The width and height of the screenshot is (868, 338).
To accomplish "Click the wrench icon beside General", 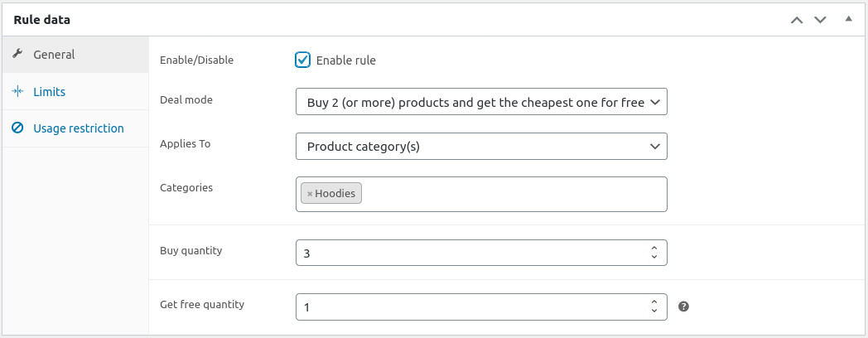I will point(17,55).
